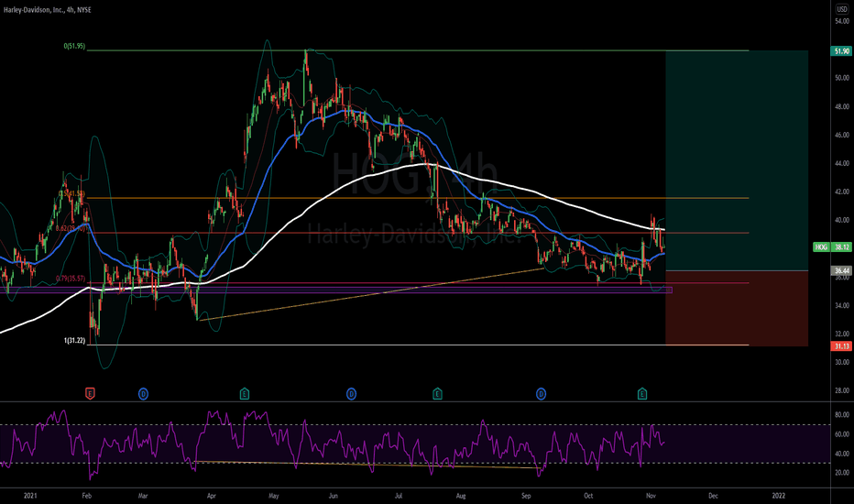854x504 pixels.
Task: Click the Jun label on time axis
Action: coord(334,496)
